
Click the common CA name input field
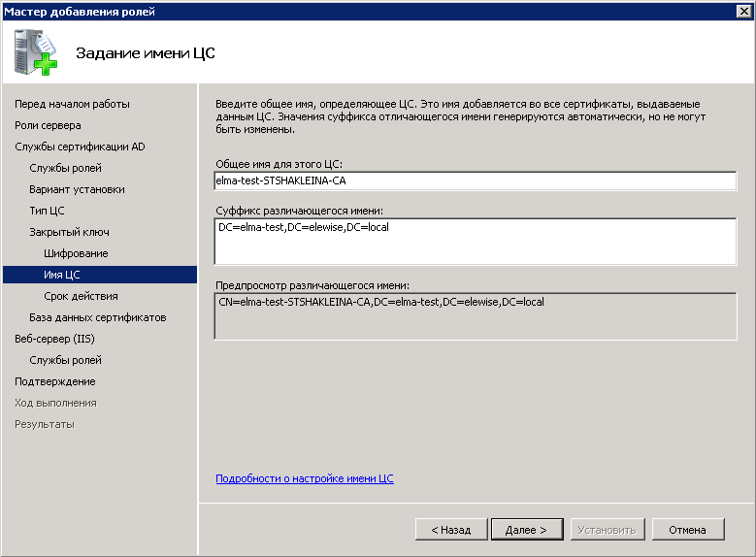[475, 180]
